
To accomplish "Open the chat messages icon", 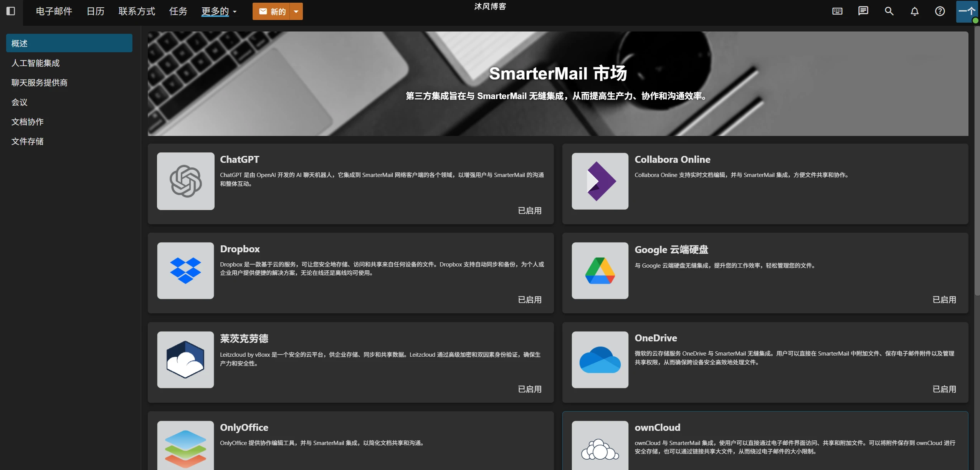I will tap(863, 11).
